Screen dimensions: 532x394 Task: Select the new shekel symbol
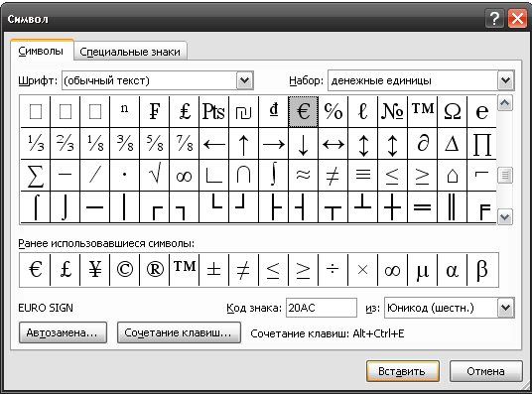point(243,112)
